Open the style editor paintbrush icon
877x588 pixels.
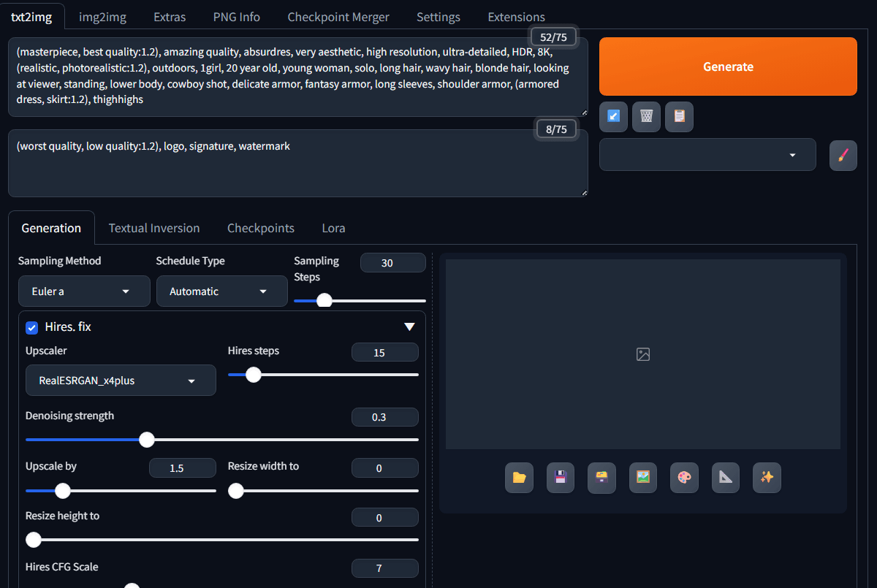[x=843, y=155]
